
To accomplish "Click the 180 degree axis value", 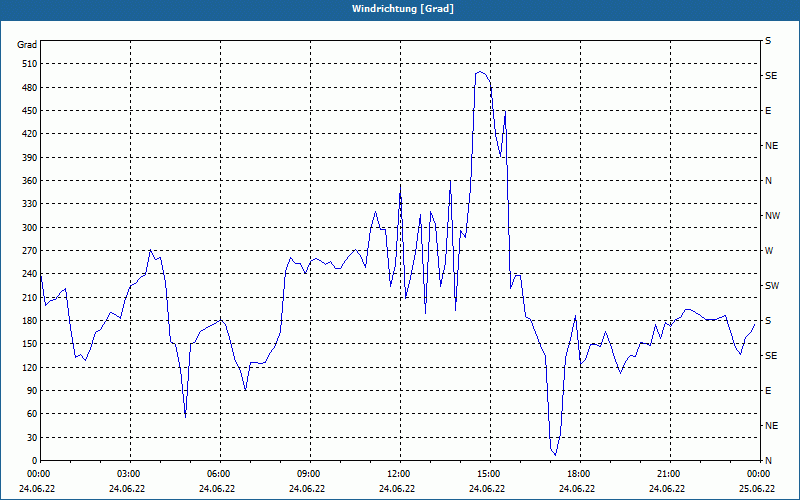I will [x=31, y=321].
